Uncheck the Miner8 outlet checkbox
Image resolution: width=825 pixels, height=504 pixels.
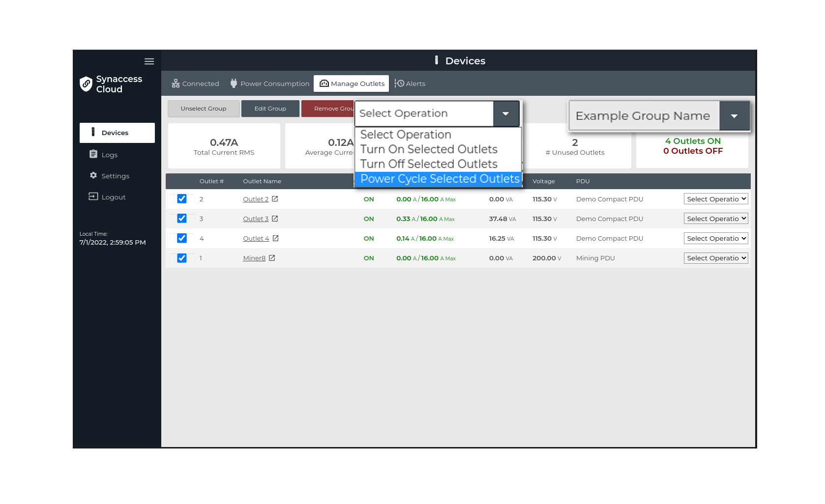pyautogui.click(x=182, y=258)
